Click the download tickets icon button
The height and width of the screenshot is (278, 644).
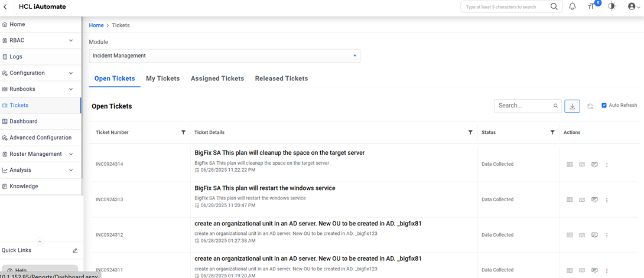pyautogui.click(x=572, y=106)
